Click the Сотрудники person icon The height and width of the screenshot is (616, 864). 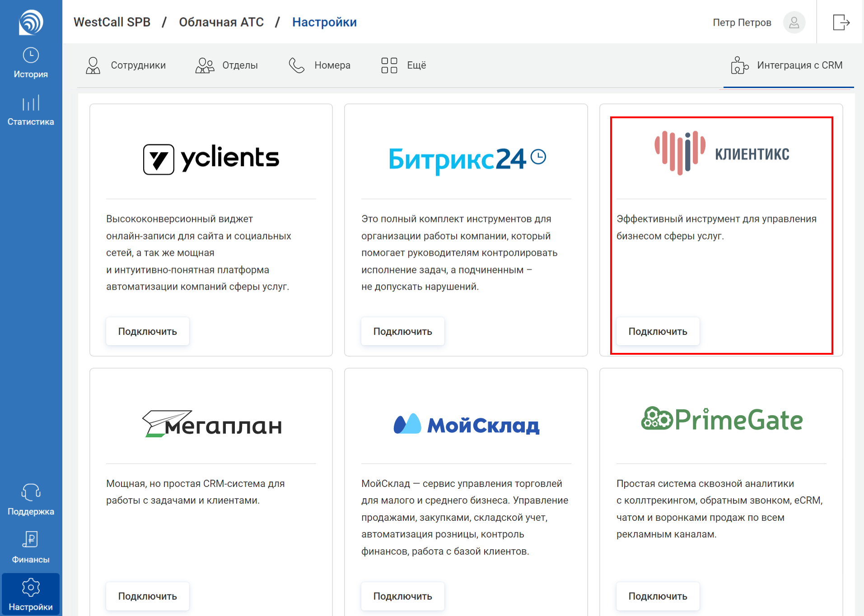pos(93,65)
